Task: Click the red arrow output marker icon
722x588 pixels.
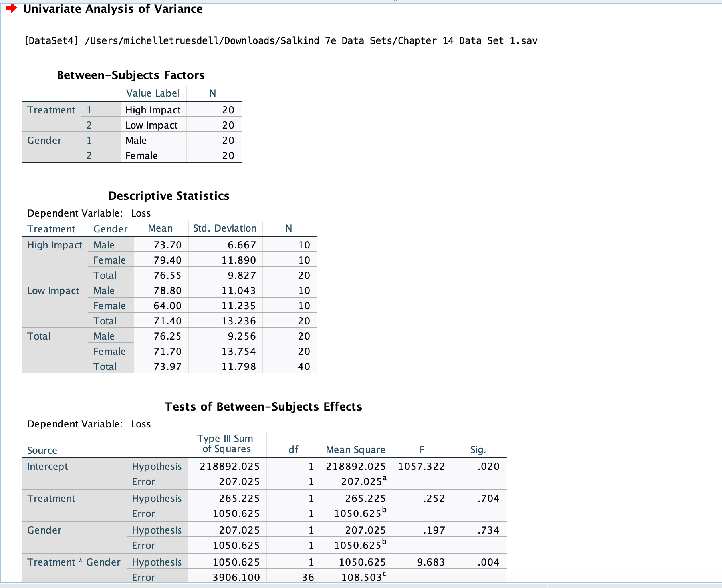Action: (11, 8)
